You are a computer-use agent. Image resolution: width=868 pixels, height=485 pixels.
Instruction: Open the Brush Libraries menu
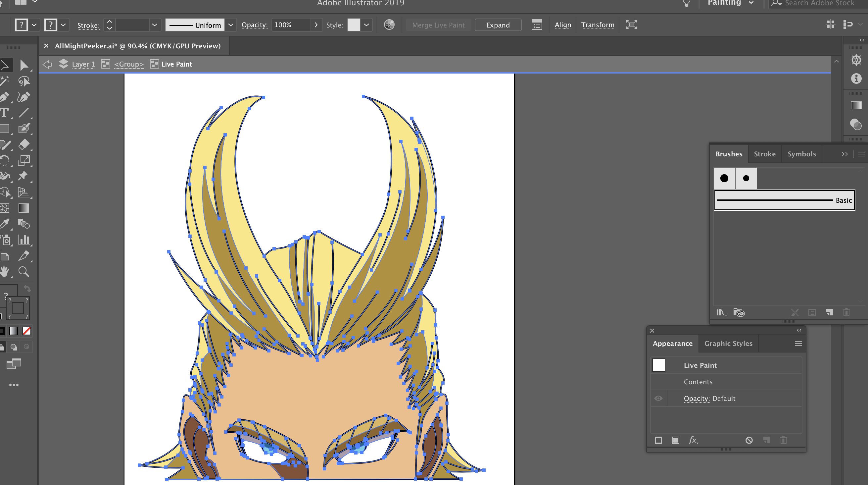721,312
